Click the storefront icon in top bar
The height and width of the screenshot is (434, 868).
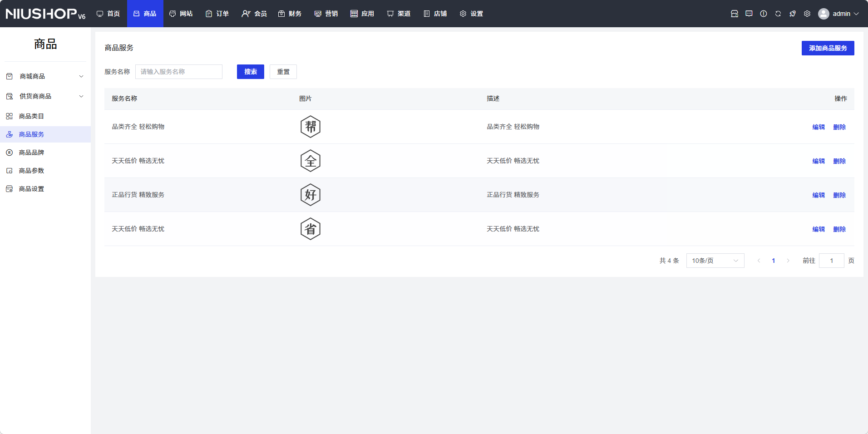(734, 14)
